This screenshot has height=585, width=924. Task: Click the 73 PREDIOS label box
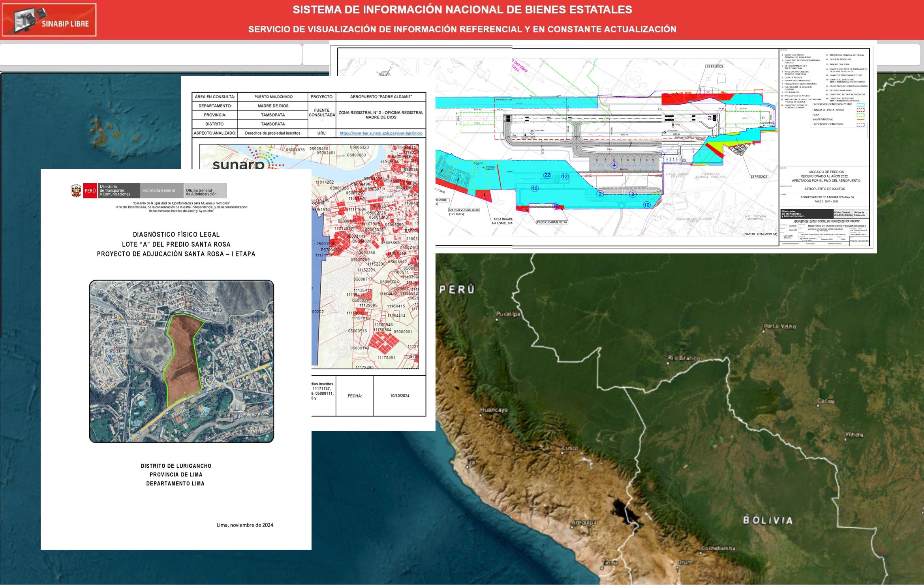pyautogui.click(x=715, y=66)
